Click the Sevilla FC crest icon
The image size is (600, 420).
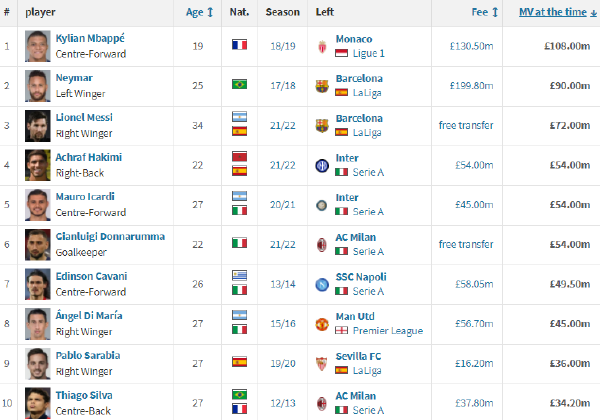click(x=322, y=364)
